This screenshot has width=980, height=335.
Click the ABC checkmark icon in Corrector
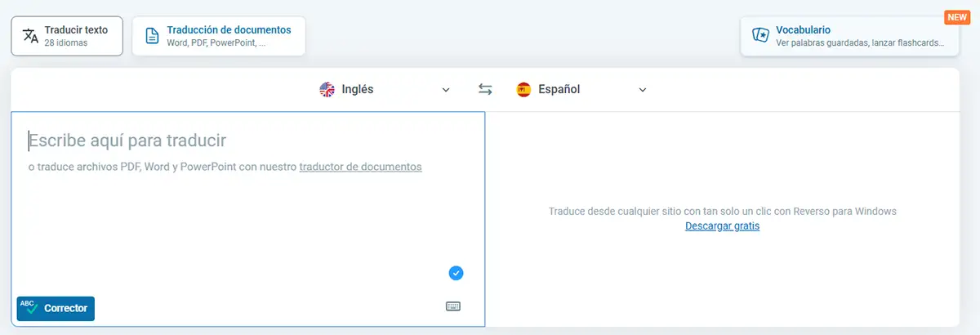pyautogui.click(x=29, y=308)
